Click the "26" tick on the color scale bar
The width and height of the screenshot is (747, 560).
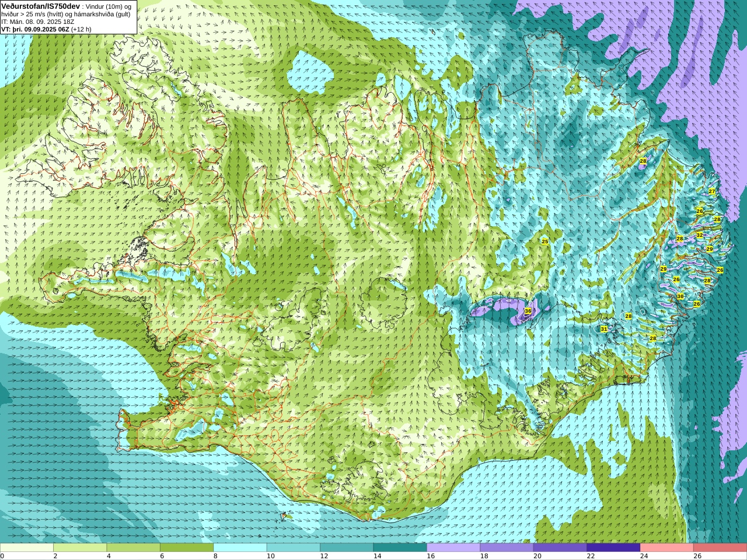pyautogui.click(x=697, y=556)
